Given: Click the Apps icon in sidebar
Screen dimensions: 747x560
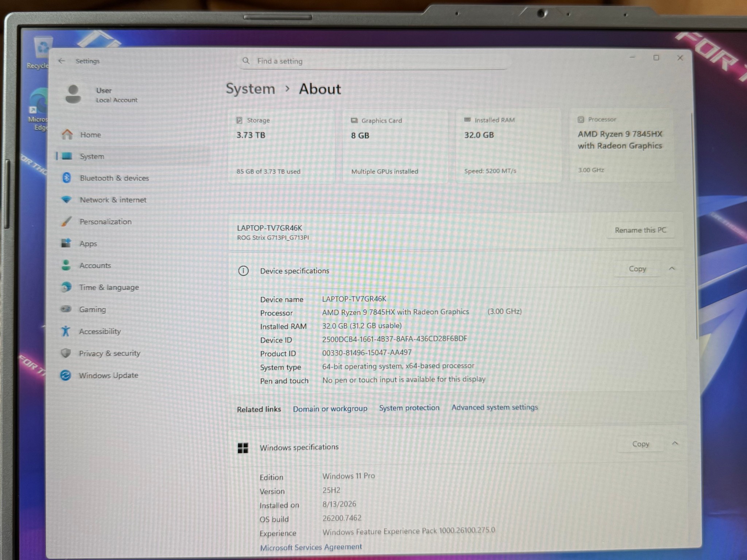Looking at the screenshot, I should (x=66, y=243).
